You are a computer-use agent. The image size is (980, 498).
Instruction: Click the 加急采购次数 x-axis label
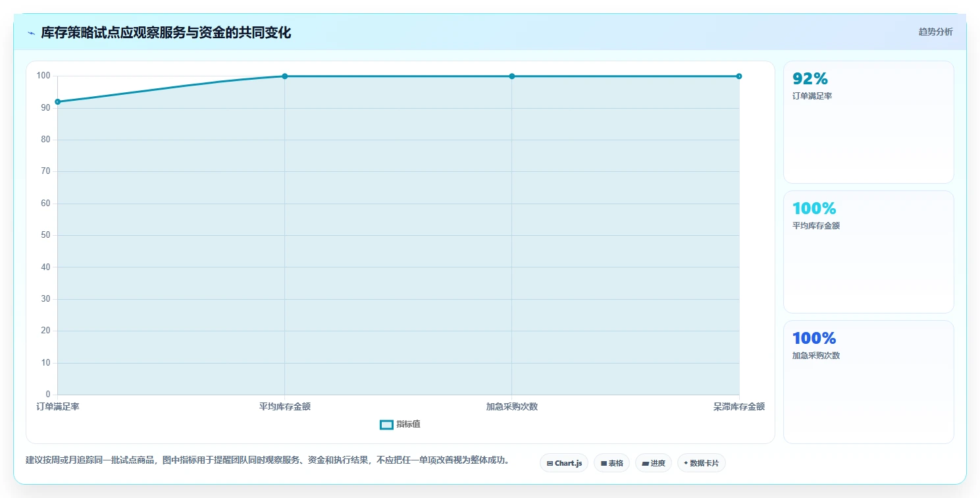coord(512,406)
